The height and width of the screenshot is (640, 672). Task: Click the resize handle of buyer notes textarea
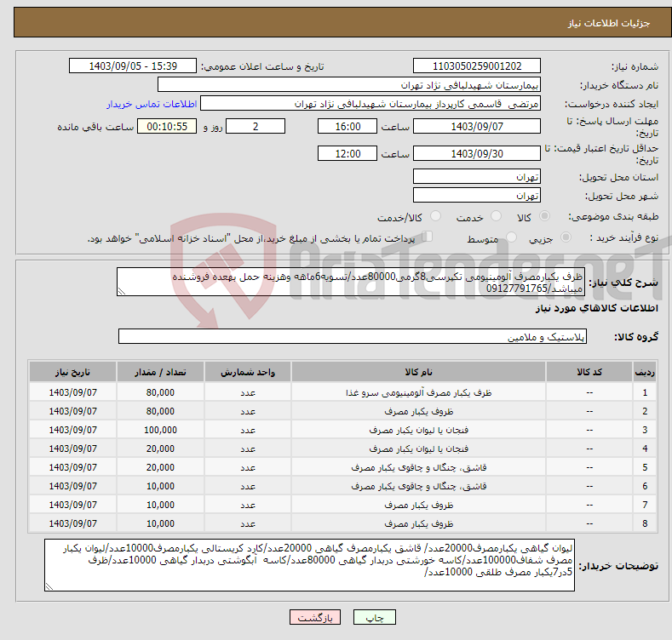coord(49,586)
